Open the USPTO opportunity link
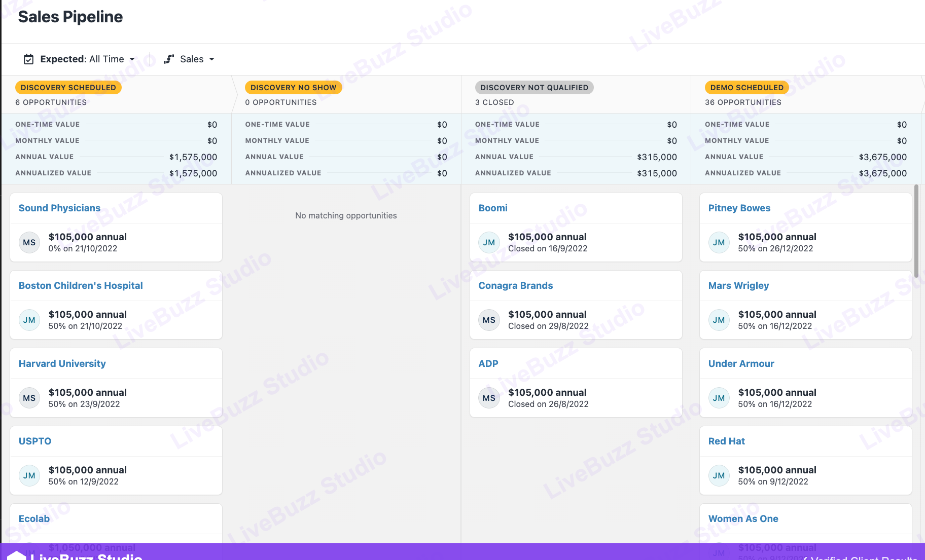 tap(35, 441)
